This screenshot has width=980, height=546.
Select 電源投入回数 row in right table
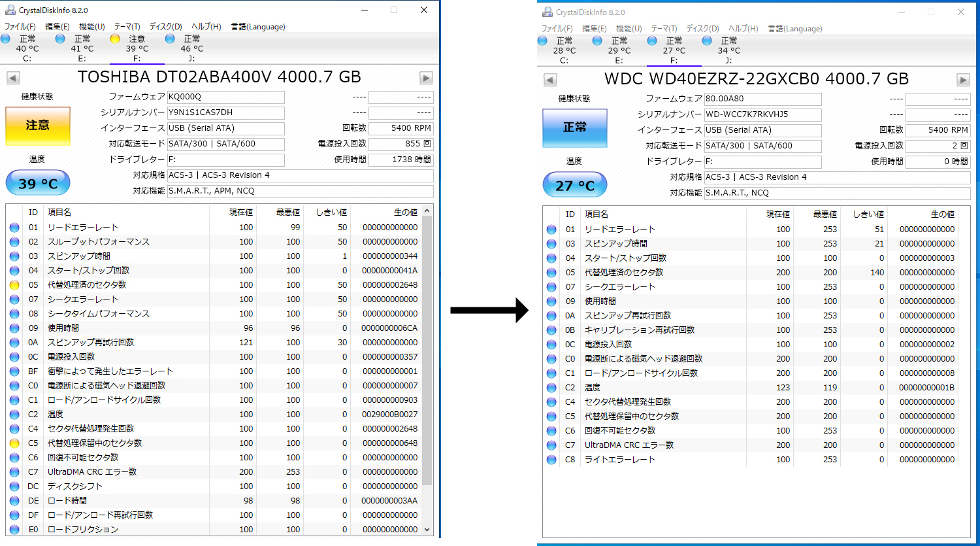751,345
